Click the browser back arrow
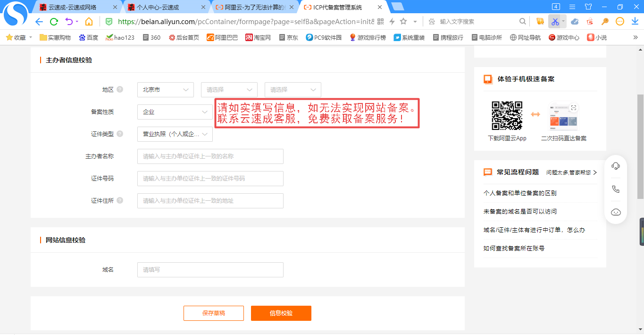Viewport: 644px width, 335px height. click(x=39, y=22)
